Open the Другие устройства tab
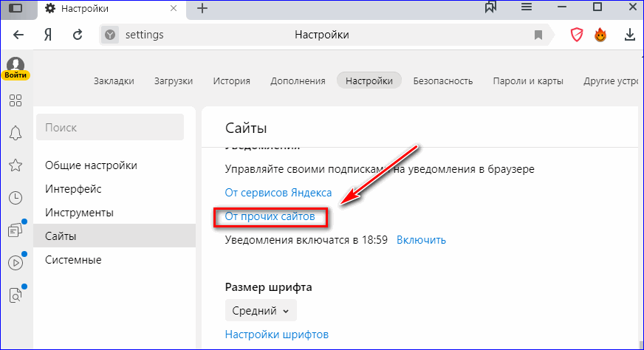 611,81
